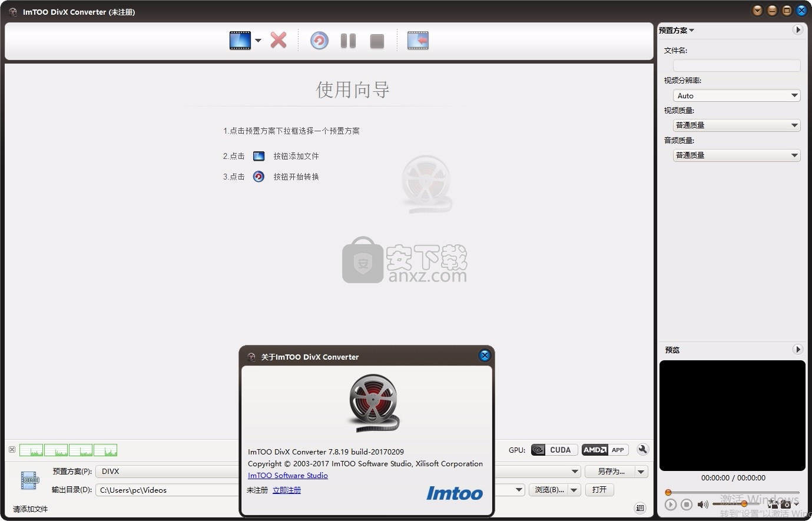The image size is (812, 521).
Task: Click into the 文件名 input field
Action: coord(737,65)
